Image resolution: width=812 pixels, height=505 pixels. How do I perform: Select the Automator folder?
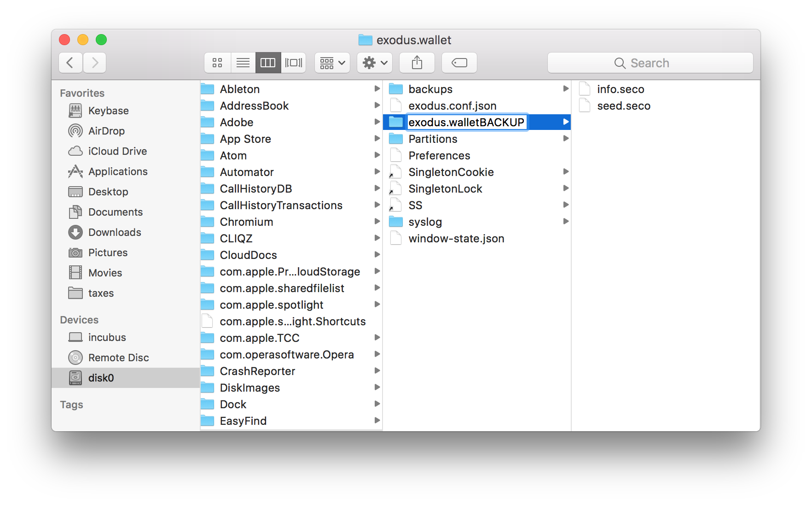tap(291, 172)
